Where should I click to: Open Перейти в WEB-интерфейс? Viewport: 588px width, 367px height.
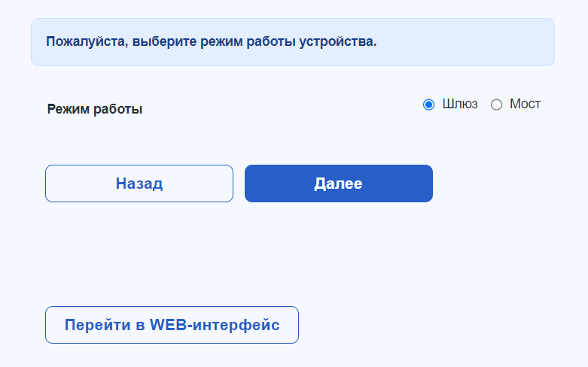pyautogui.click(x=172, y=325)
